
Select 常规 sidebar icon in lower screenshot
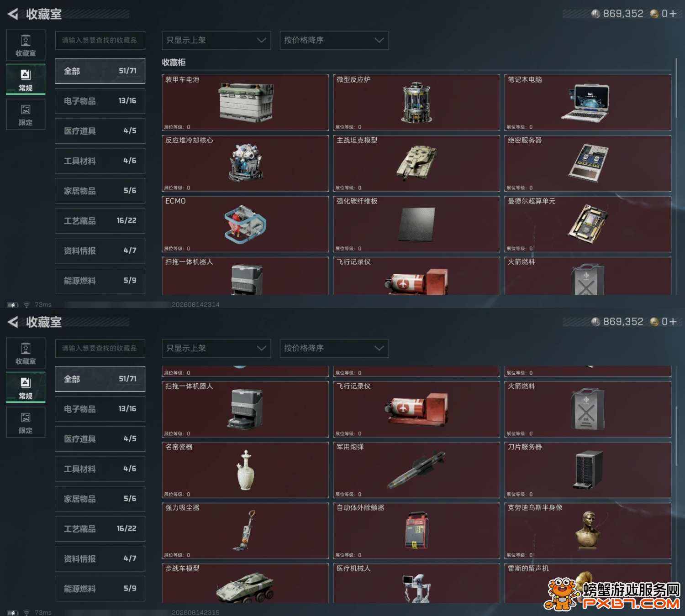click(x=26, y=387)
